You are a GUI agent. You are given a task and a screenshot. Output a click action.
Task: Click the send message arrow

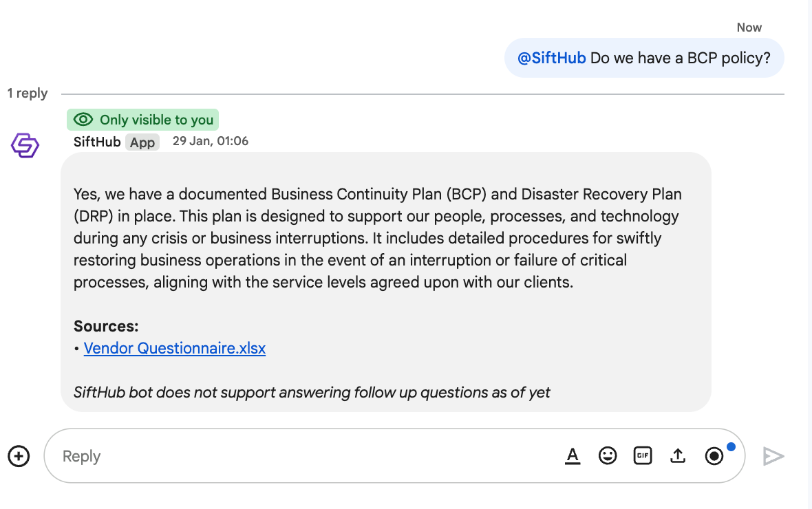point(773,456)
